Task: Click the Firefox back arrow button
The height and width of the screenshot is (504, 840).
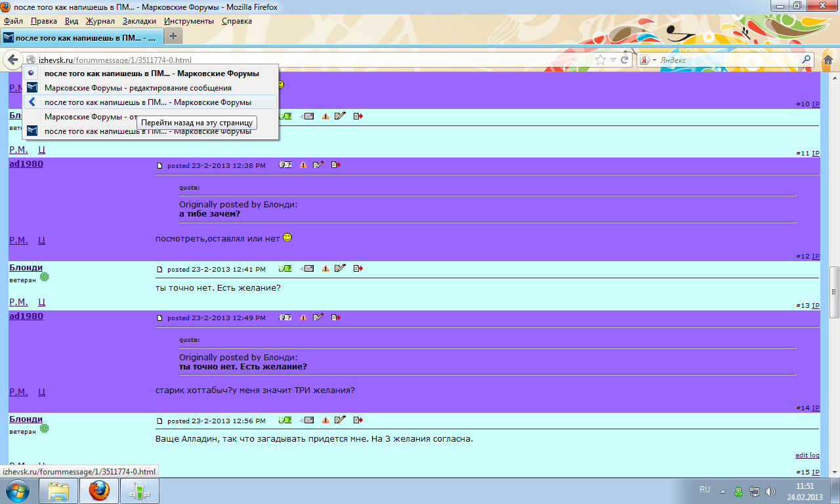Action: (12, 60)
